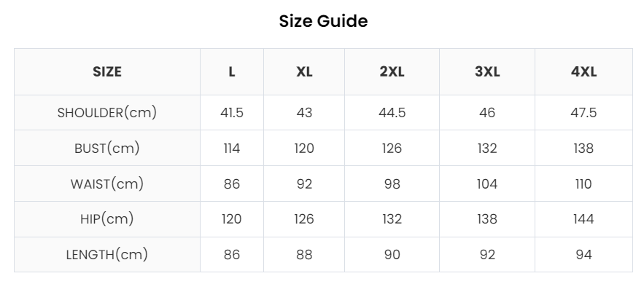Select shoulder value 44.5 under 2XL
644x284 pixels.
(x=392, y=113)
